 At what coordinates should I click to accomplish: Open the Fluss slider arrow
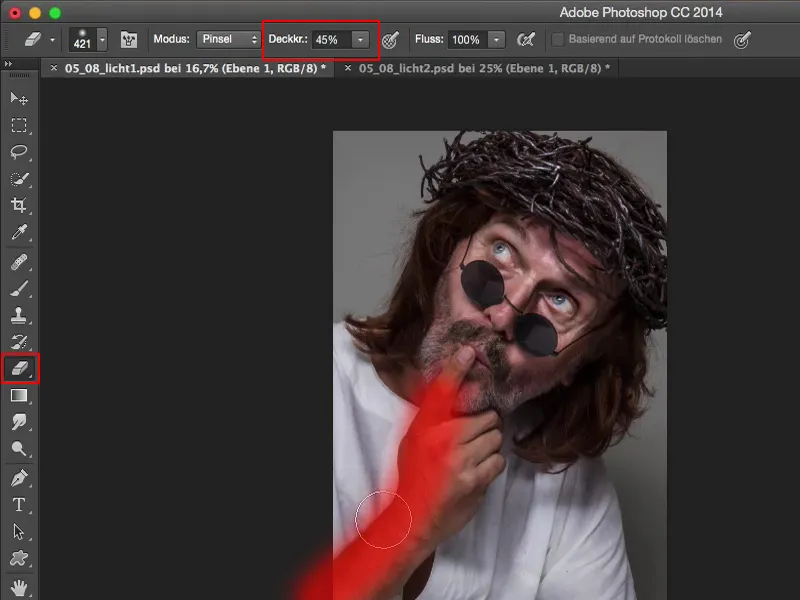(496, 39)
